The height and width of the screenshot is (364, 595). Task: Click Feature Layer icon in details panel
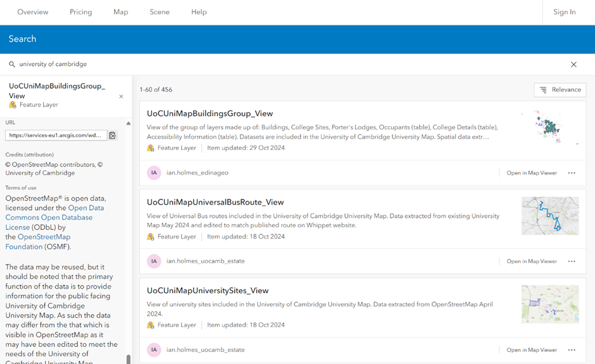(13, 104)
